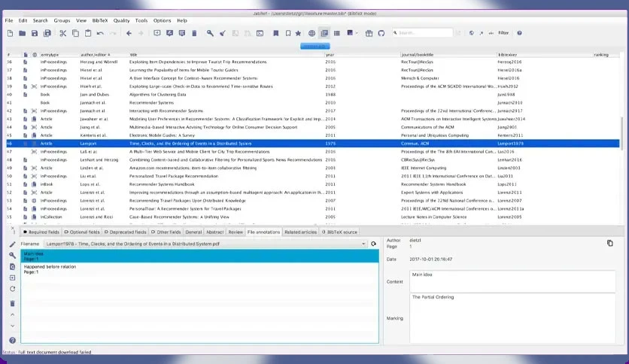Open the Abstract tab
The width and height of the screenshot is (629, 364).
pos(214,232)
